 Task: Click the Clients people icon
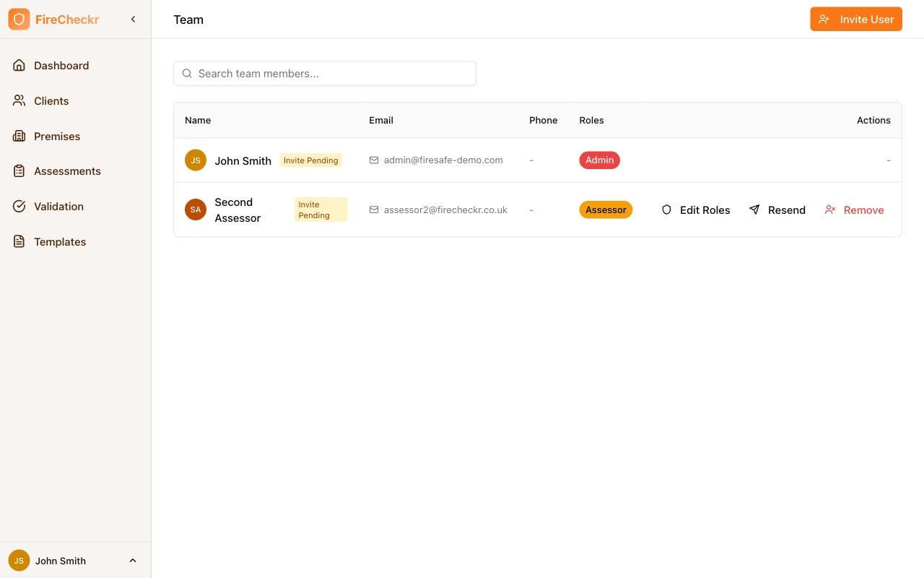pyautogui.click(x=19, y=100)
